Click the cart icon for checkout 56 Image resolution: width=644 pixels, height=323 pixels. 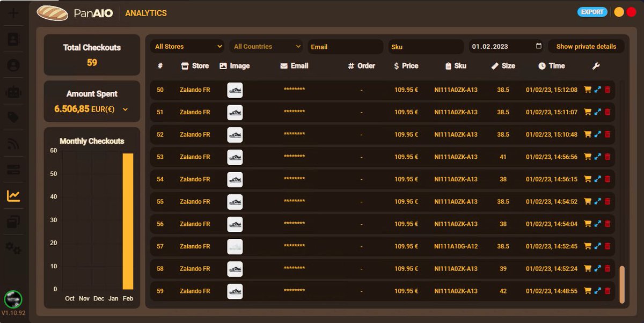[588, 224]
